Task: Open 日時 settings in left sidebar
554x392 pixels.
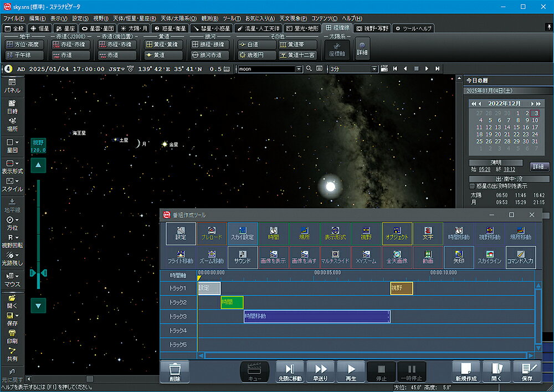Action: click(x=12, y=106)
